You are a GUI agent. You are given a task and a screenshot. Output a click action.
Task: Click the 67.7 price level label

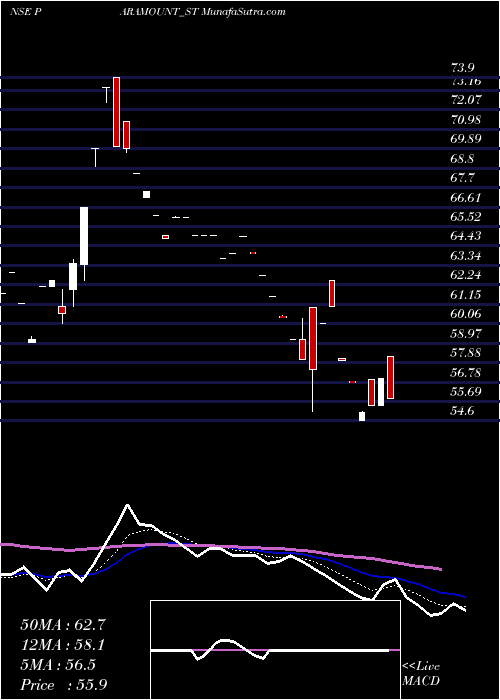click(463, 178)
